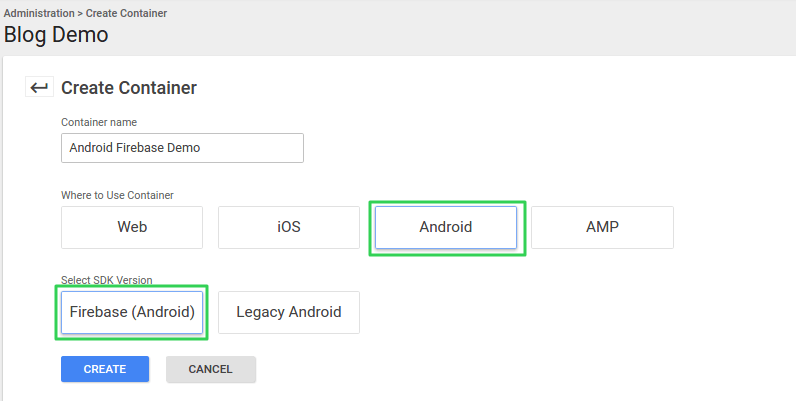The image size is (796, 401).
Task: Click the Where to Use Container label
Action: 117,195
